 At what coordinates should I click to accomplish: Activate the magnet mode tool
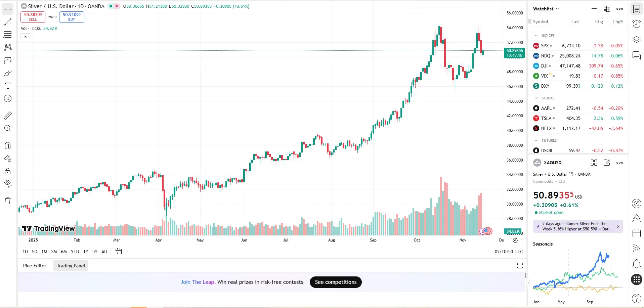(x=8, y=145)
